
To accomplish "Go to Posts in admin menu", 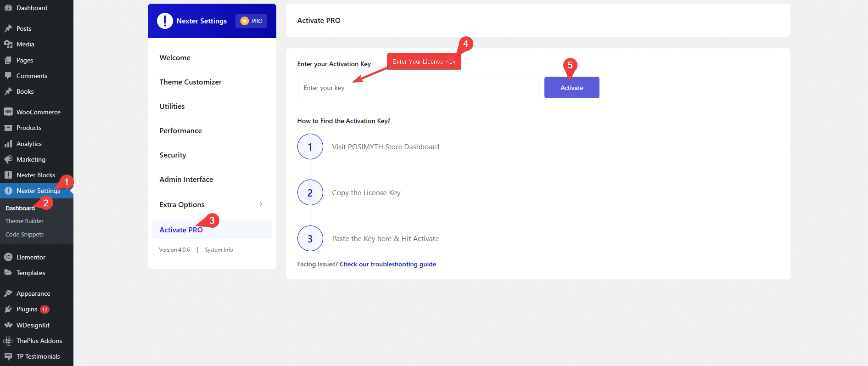I will tap(24, 28).
